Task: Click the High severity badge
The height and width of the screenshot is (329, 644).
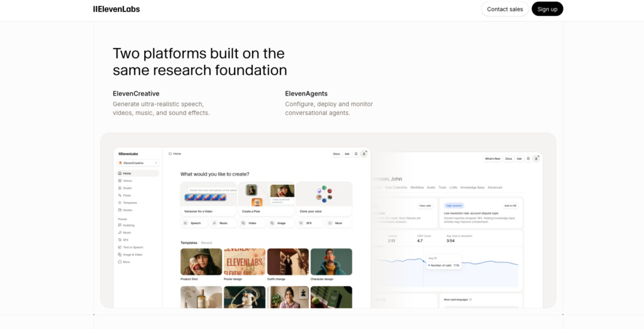Action: (454, 206)
